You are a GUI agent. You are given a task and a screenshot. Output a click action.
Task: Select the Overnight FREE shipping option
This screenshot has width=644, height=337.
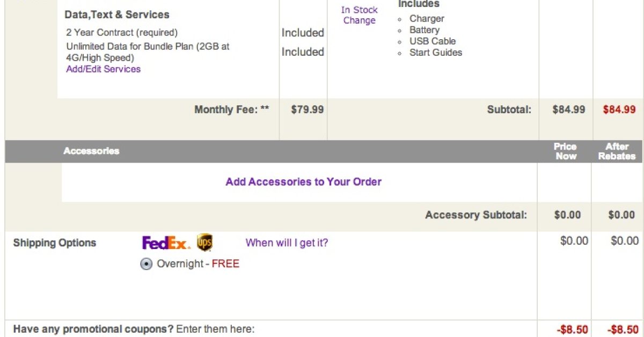[147, 264]
